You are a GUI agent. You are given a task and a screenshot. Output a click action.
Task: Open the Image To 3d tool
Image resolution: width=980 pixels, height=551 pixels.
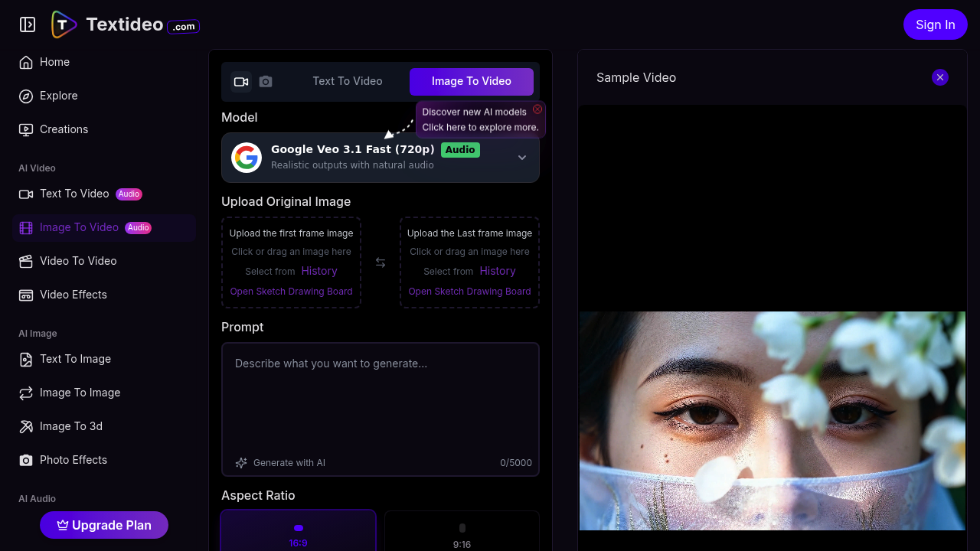(70, 426)
